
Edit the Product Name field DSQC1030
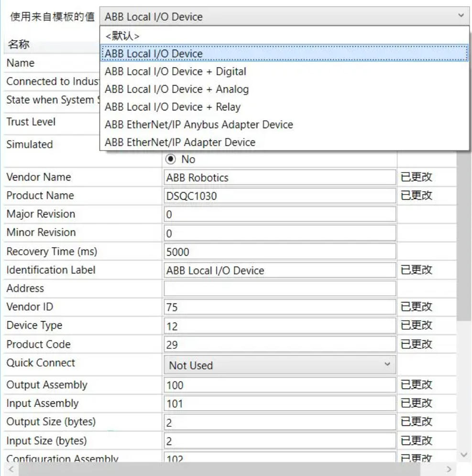pos(279,196)
